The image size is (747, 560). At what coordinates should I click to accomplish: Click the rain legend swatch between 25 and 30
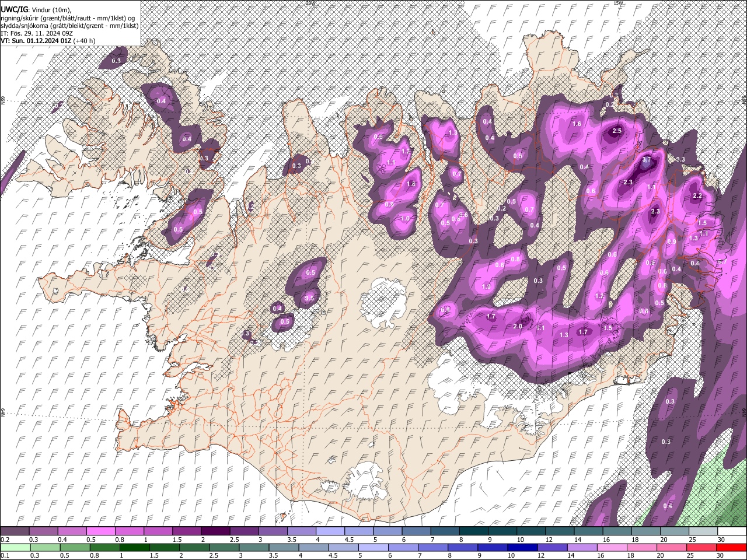[x=701, y=547]
